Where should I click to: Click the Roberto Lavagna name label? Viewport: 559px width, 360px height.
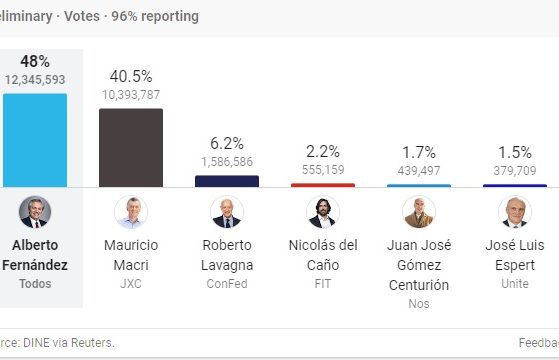coord(227,255)
